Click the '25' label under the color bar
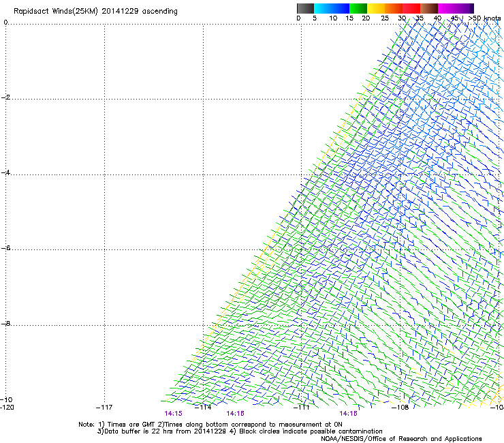The height and width of the screenshot is (443, 504). click(x=385, y=18)
